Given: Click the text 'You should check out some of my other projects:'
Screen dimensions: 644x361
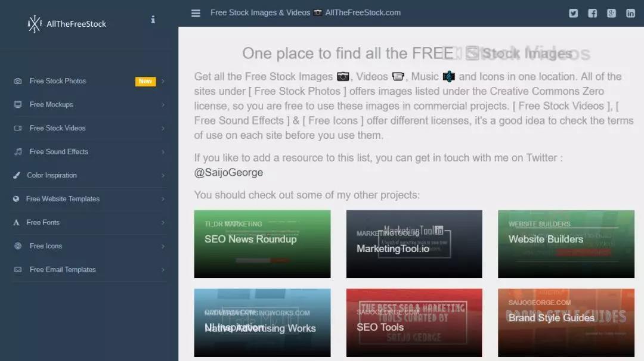Looking at the screenshot, I should (x=307, y=195).
